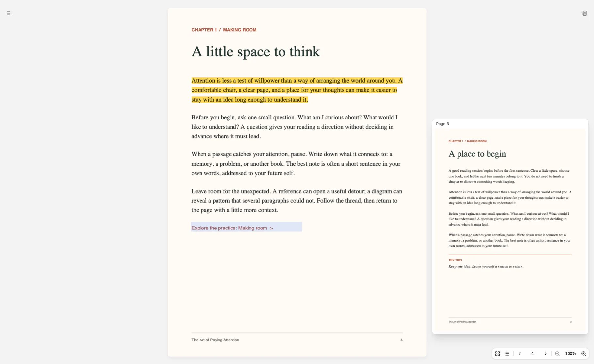Click the paragraph starting 'Leave room for the unexpected'

[x=297, y=200]
